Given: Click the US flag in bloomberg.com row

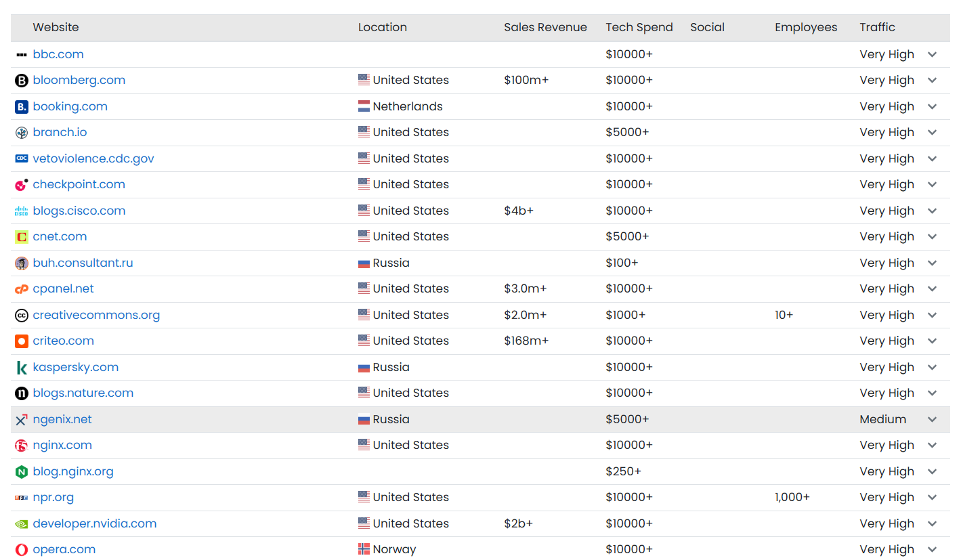Looking at the screenshot, I should (x=364, y=80).
